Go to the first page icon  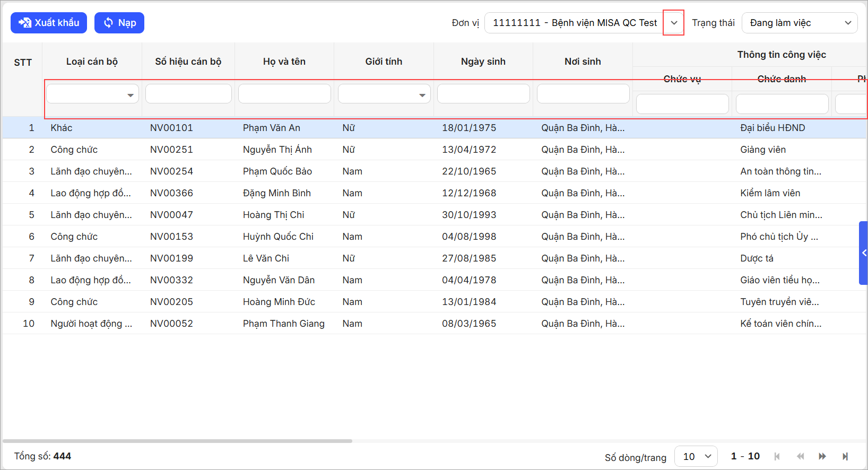tap(777, 456)
